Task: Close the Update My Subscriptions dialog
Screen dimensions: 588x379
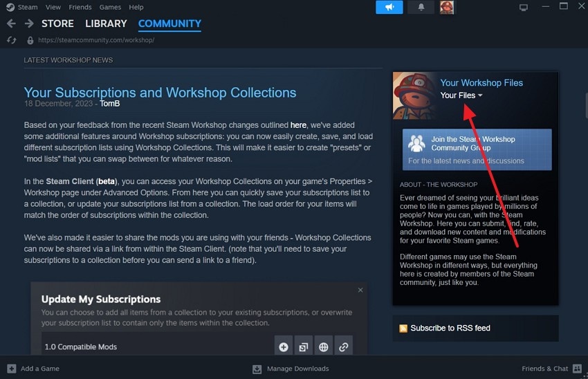Action: pyautogui.click(x=360, y=290)
